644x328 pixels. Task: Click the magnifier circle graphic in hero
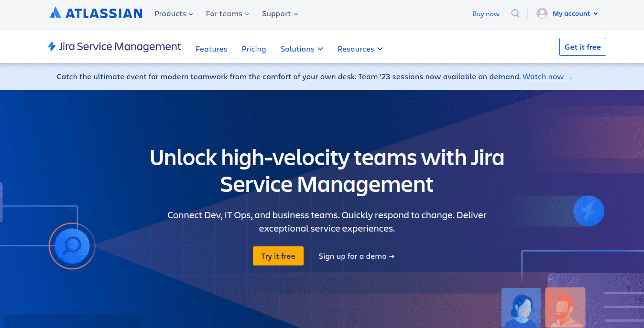[72, 246]
